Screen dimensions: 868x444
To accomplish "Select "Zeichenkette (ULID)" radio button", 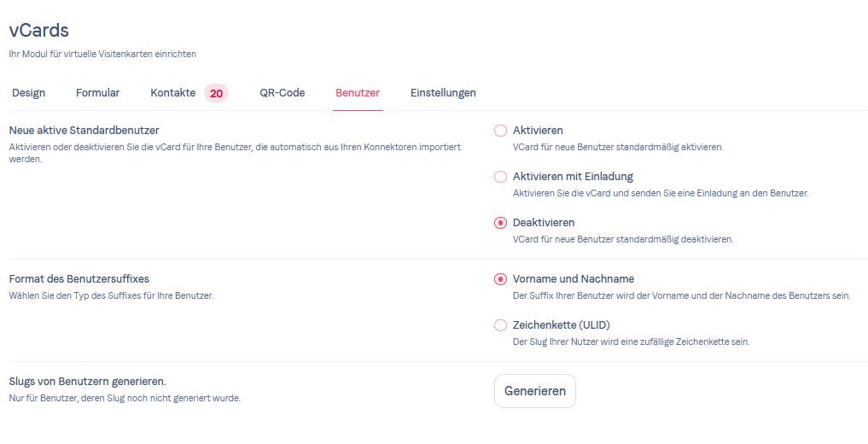I will [501, 325].
